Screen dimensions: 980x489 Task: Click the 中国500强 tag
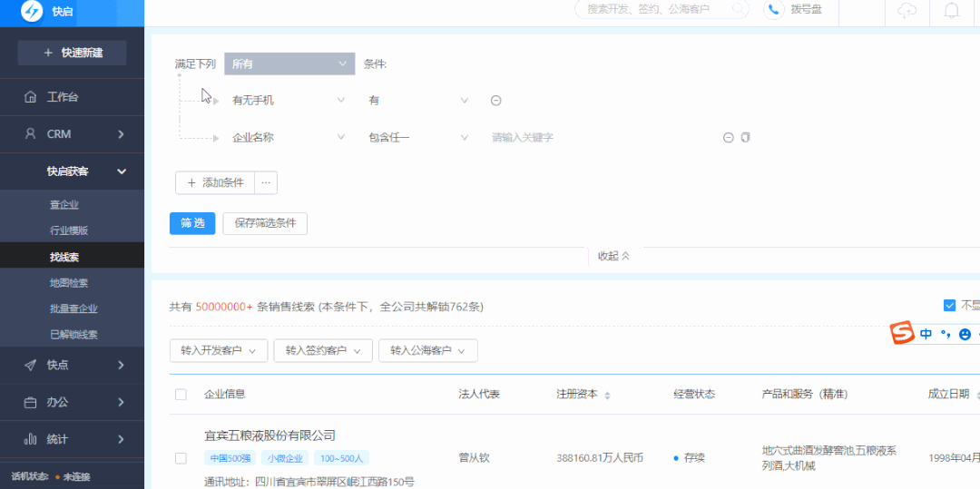pyautogui.click(x=230, y=458)
